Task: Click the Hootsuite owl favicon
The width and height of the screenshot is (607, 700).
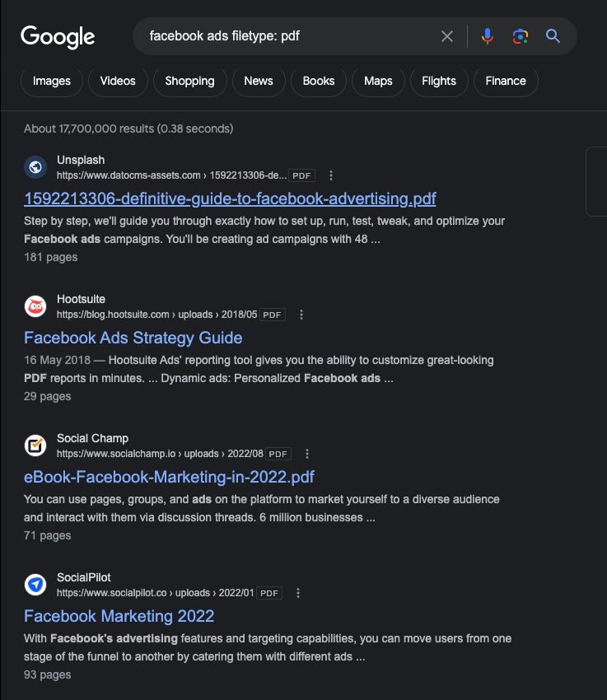Action: 35,306
